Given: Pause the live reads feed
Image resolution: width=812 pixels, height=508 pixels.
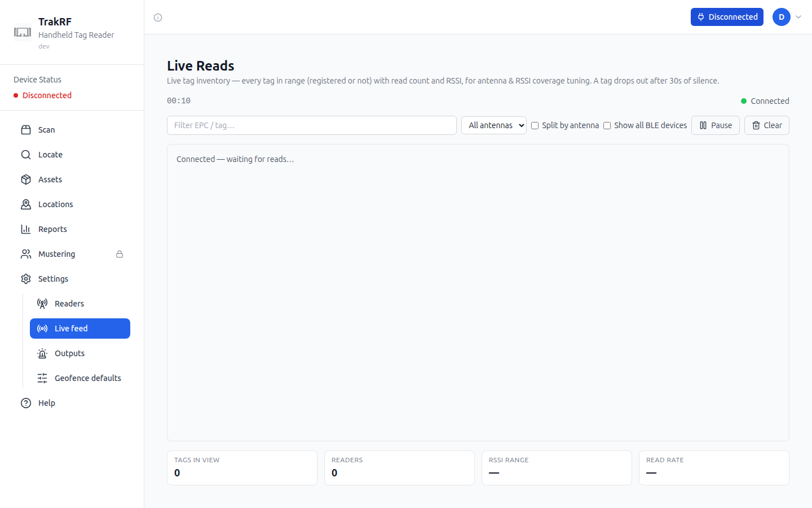Looking at the screenshot, I should click(x=716, y=125).
